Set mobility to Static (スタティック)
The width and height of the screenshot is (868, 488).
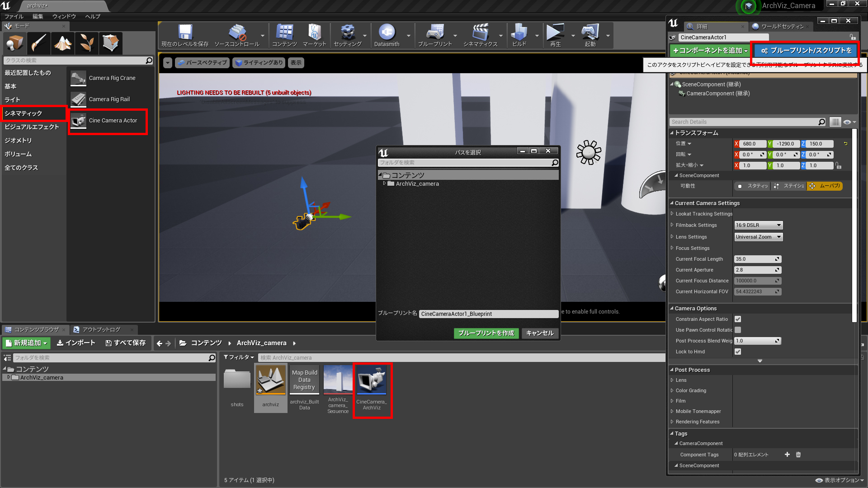pos(752,186)
